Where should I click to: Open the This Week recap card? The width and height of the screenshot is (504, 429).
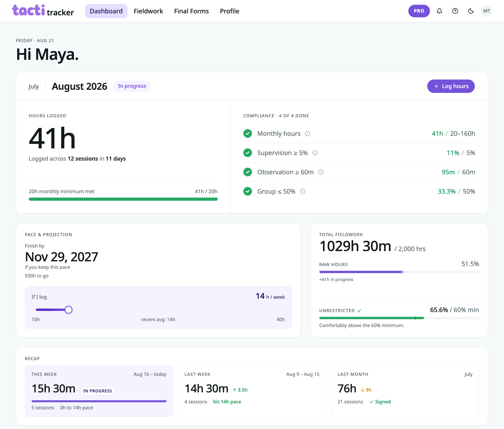pyautogui.click(x=99, y=391)
